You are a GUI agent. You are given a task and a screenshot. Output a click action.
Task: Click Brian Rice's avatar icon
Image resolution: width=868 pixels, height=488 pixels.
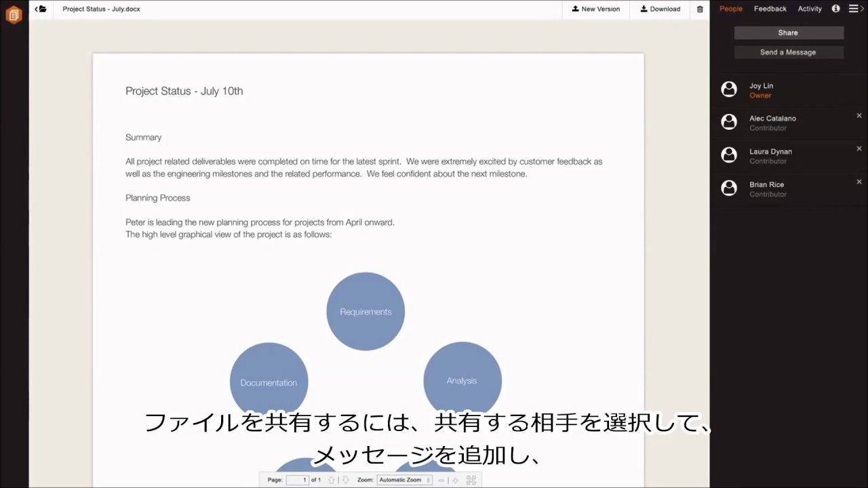pos(729,188)
